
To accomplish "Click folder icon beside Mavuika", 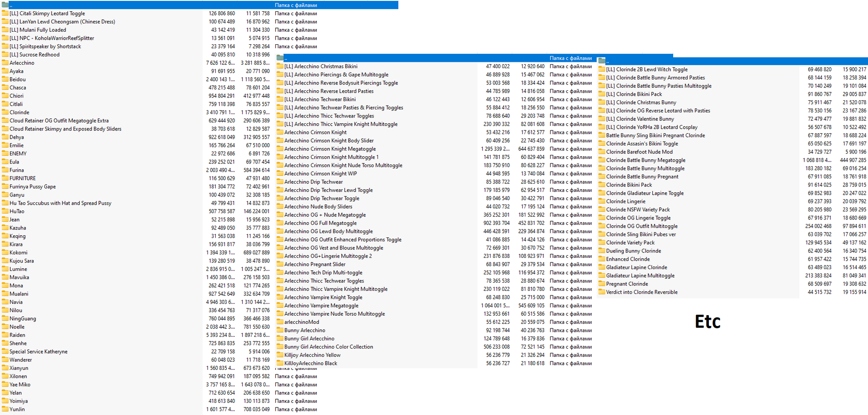I will (x=5, y=277).
